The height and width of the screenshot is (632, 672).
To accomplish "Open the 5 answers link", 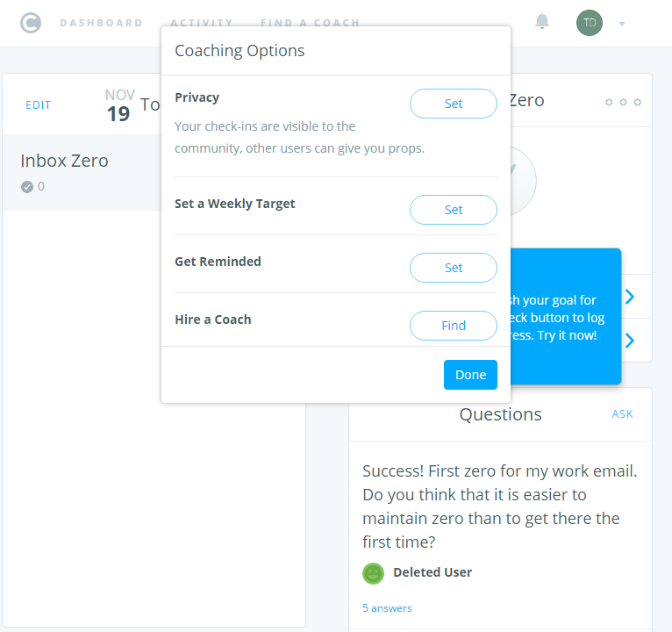I will (387, 608).
